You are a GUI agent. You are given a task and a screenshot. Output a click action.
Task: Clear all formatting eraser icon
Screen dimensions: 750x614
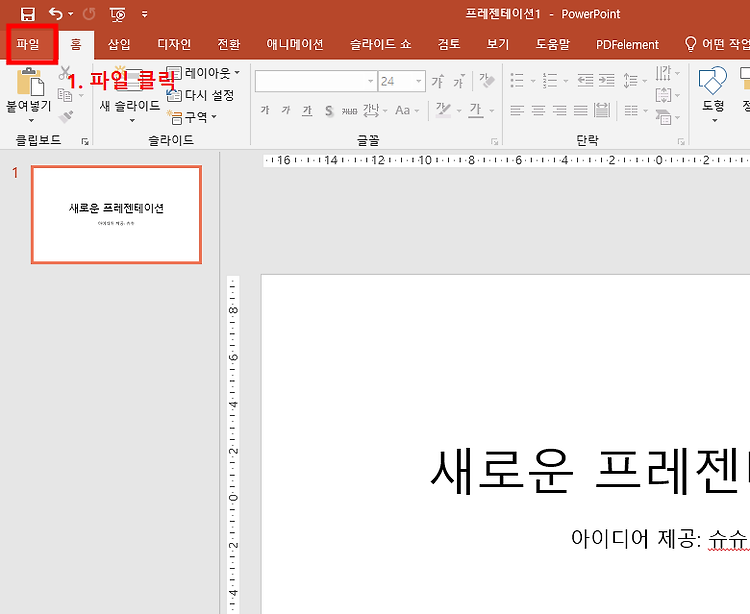point(486,81)
